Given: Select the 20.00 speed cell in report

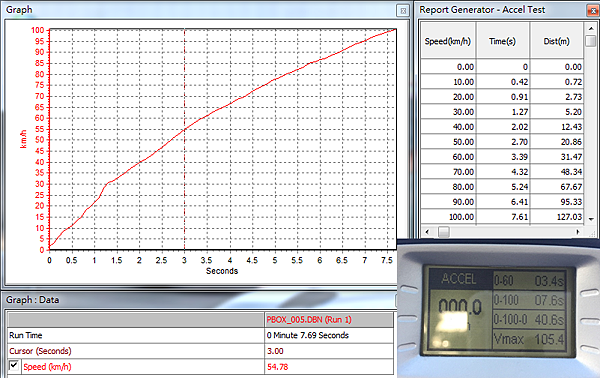Looking at the screenshot, I should pos(448,97).
